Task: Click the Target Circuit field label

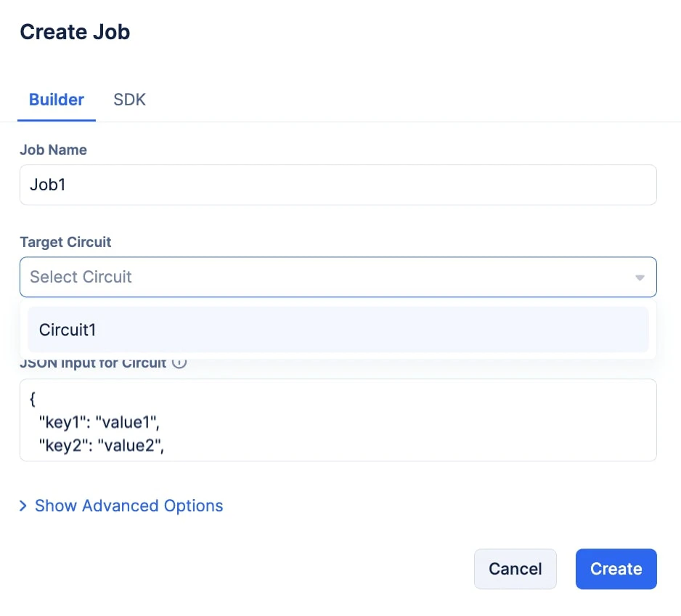Action: [x=65, y=242]
